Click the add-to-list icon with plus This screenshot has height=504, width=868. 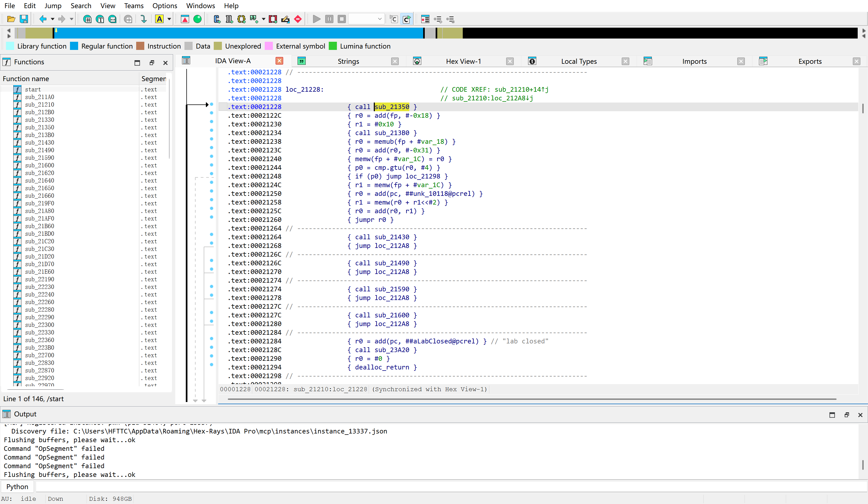(x=438, y=19)
